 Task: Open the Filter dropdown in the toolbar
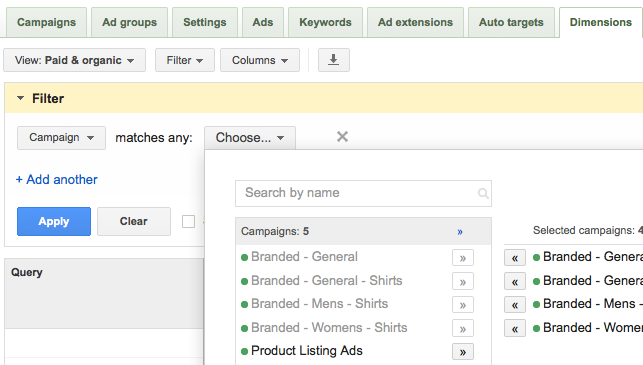pos(185,60)
